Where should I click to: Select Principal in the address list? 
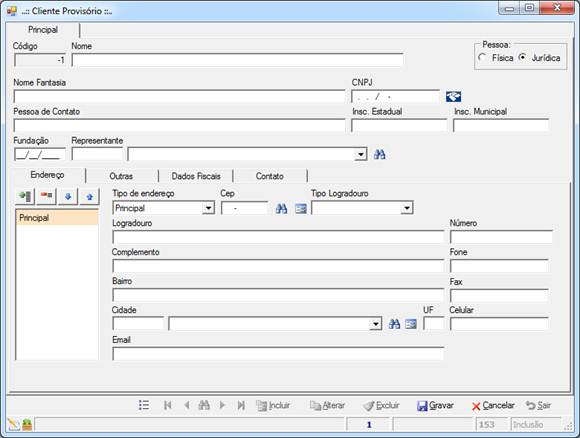click(x=57, y=218)
